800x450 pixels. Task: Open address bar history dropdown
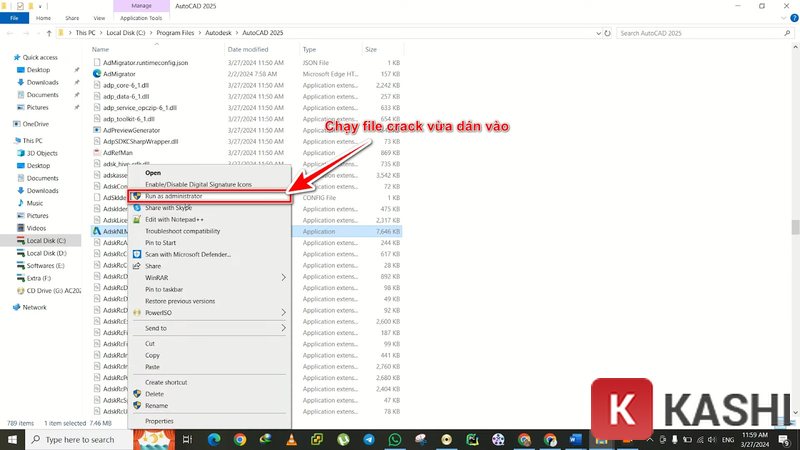point(598,33)
